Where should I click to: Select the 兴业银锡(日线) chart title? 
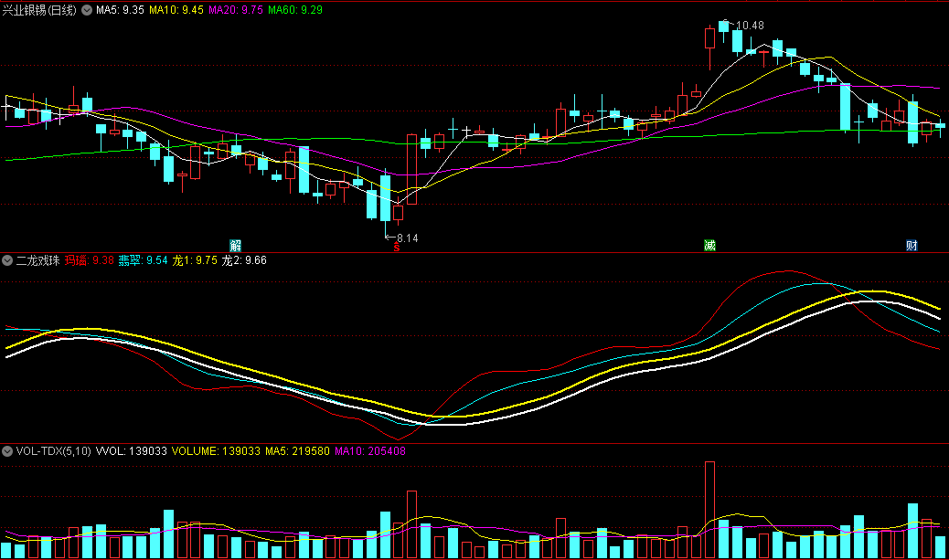point(40,10)
